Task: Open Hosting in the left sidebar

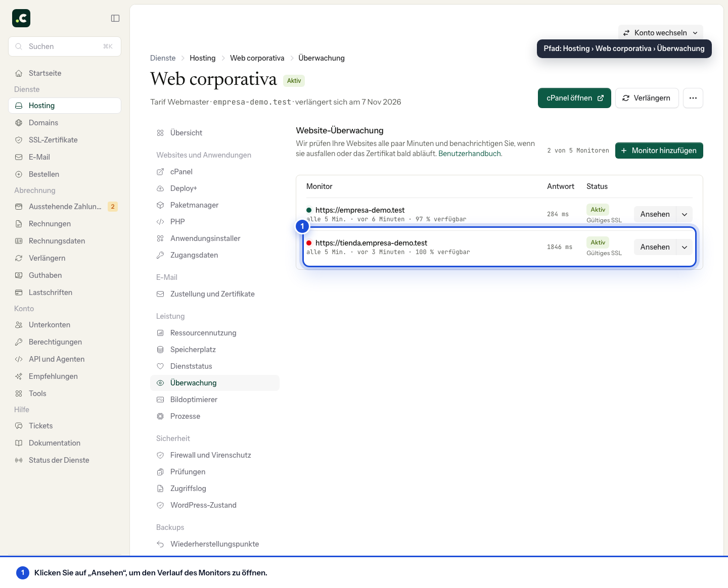Action: coord(65,106)
